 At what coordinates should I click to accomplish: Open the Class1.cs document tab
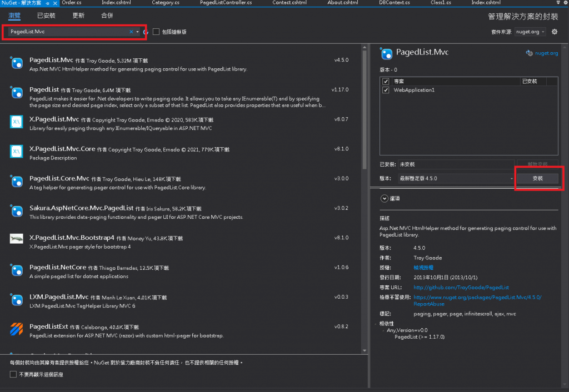(441, 3)
